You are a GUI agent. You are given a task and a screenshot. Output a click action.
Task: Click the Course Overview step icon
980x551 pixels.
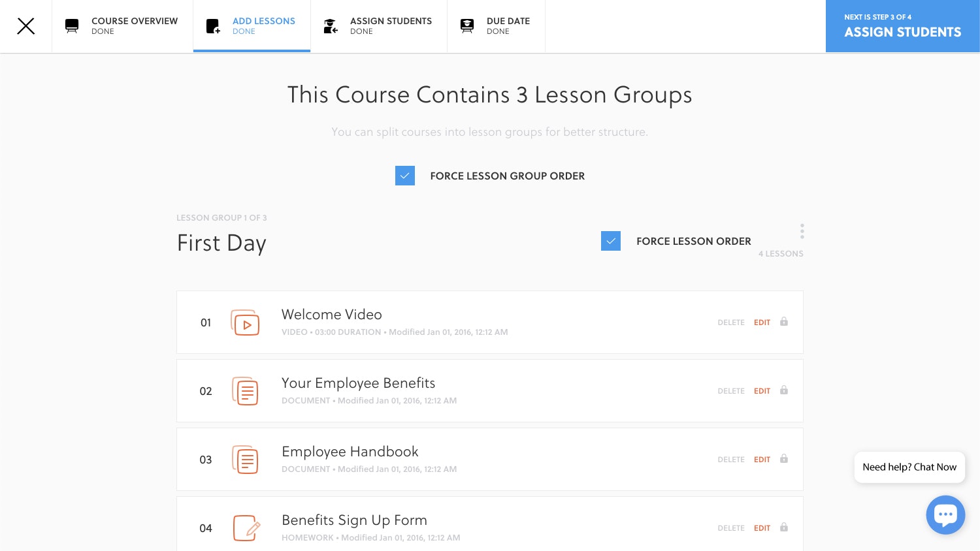(72, 26)
